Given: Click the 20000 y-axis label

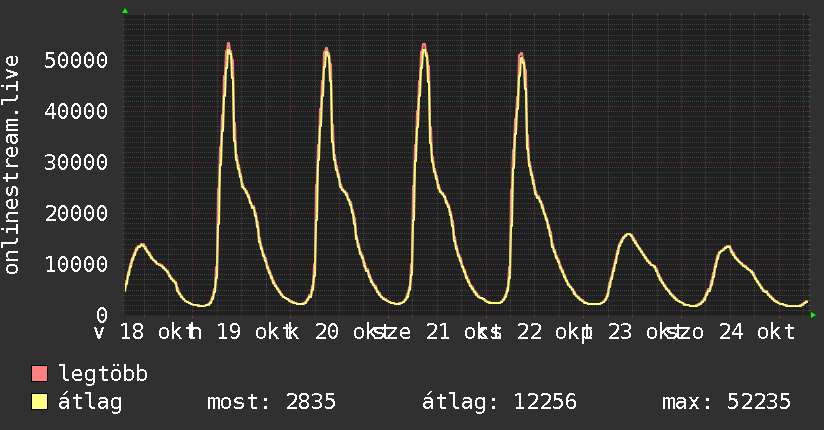Looking at the screenshot, I should [x=76, y=213].
